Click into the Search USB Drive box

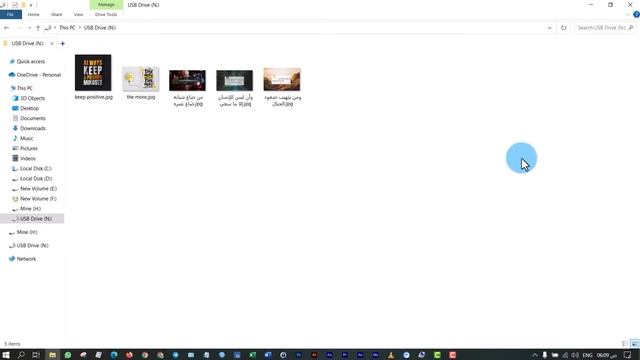(x=604, y=28)
